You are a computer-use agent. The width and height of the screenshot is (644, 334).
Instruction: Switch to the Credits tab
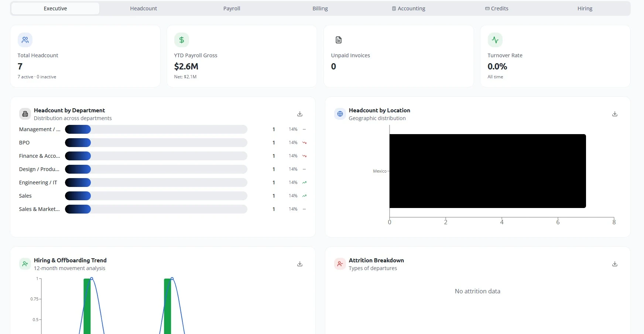click(x=497, y=8)
